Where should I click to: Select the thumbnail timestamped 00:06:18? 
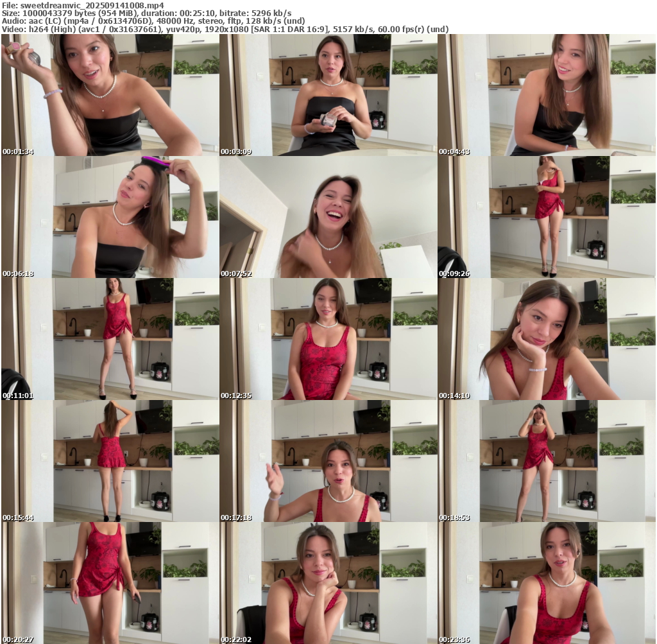click(110, 217)
